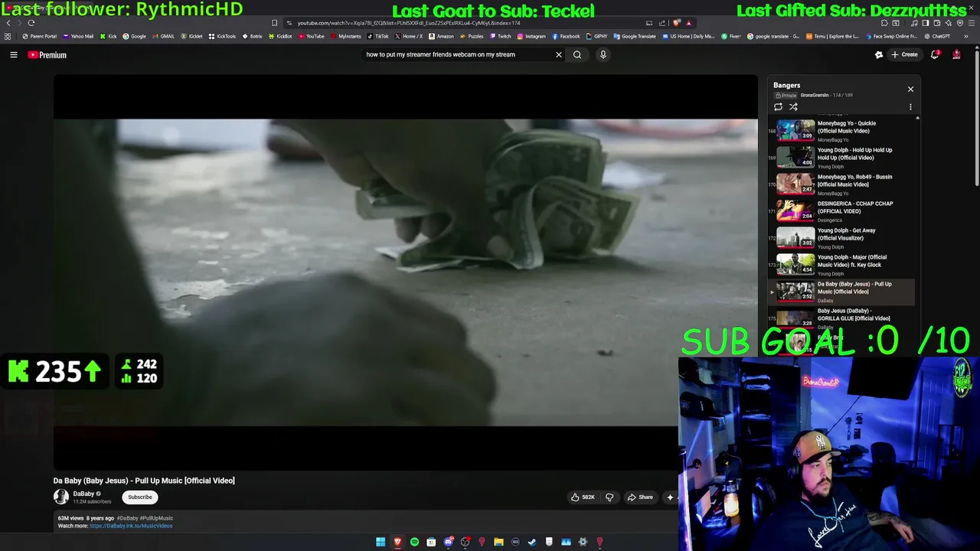Open Brave Rewards triangle icon
The width and height of the screenshot is (980, 551).
point(688,23)
